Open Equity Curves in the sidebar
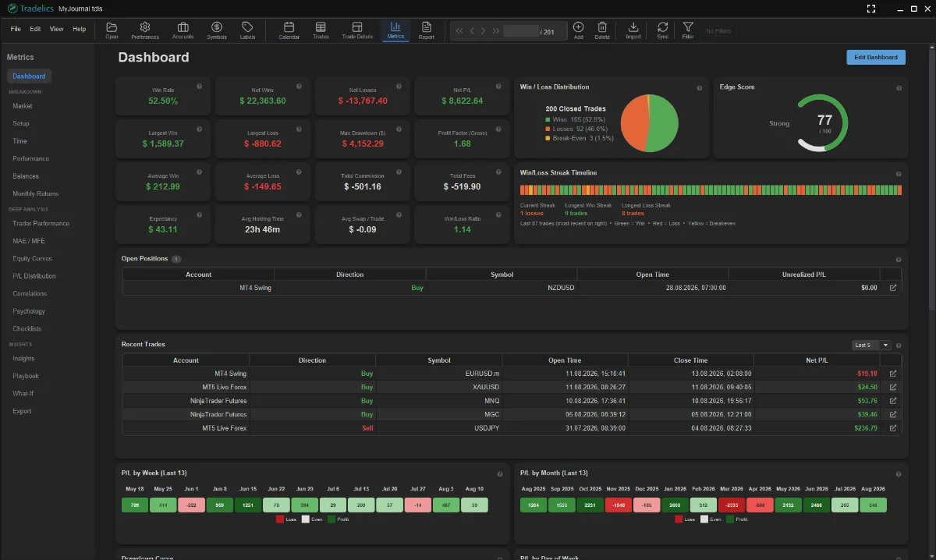This screenshot has height=560, width=936. 33,258
